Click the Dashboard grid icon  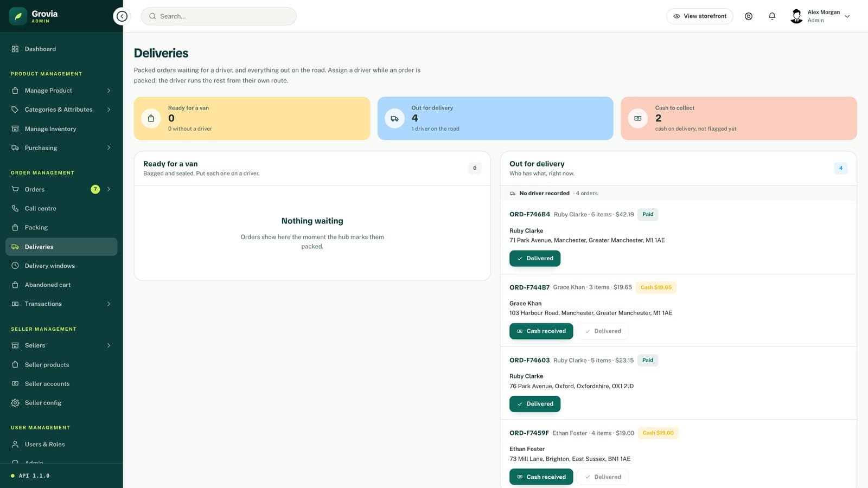click(15, 49)
